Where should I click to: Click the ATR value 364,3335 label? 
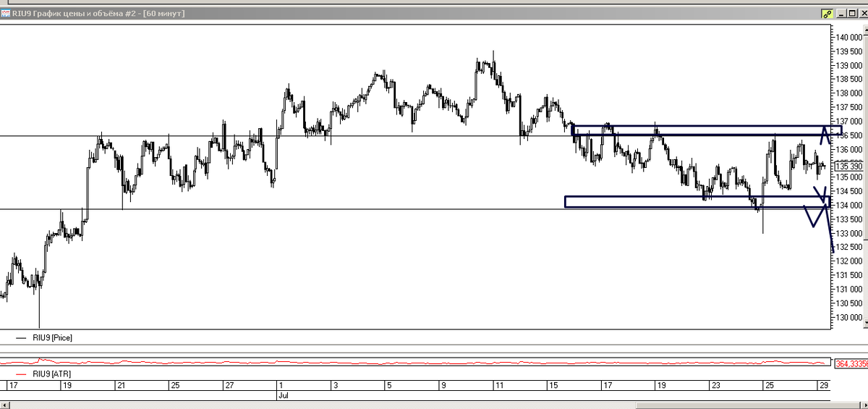(851, 364)
